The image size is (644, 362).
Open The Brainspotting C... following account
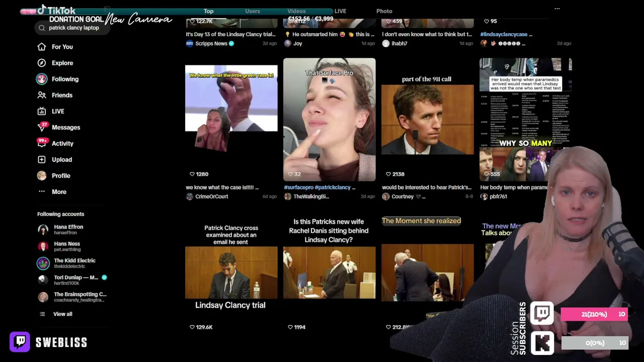click(72, 297)
